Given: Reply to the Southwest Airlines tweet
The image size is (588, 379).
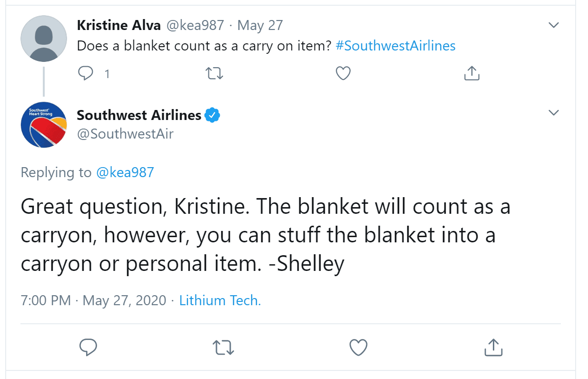Looking at the screenshot, I should pyautogui.click(x=88, y=347).
